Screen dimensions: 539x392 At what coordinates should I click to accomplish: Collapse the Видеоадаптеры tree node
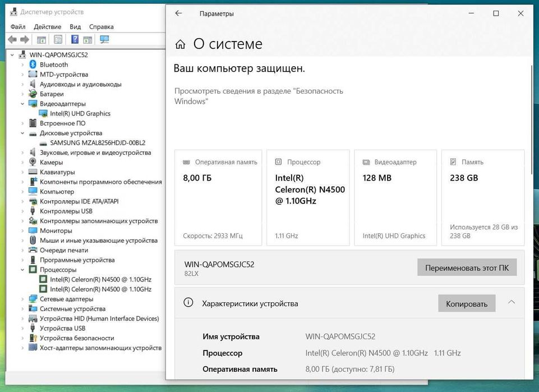tap(22, 104)
